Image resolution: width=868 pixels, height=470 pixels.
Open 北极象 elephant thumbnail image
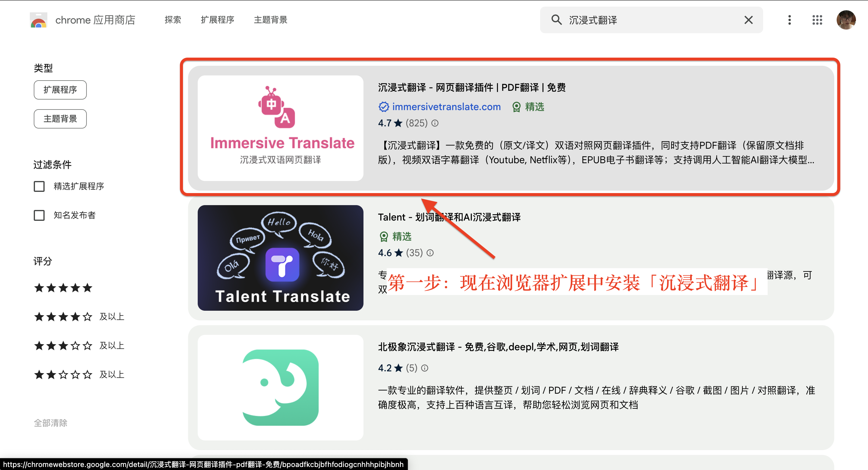[280, 387]
